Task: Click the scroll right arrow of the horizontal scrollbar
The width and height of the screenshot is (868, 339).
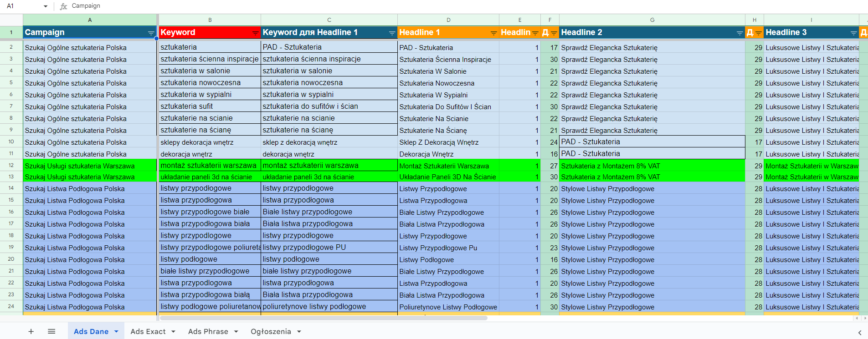Action: pos(865,318)
